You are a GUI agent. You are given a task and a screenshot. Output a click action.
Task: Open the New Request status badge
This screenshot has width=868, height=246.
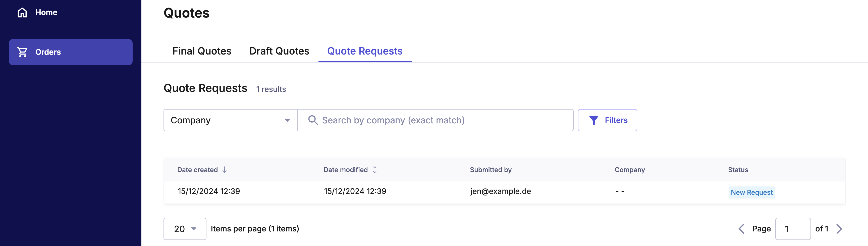click(x=751, y=192)
